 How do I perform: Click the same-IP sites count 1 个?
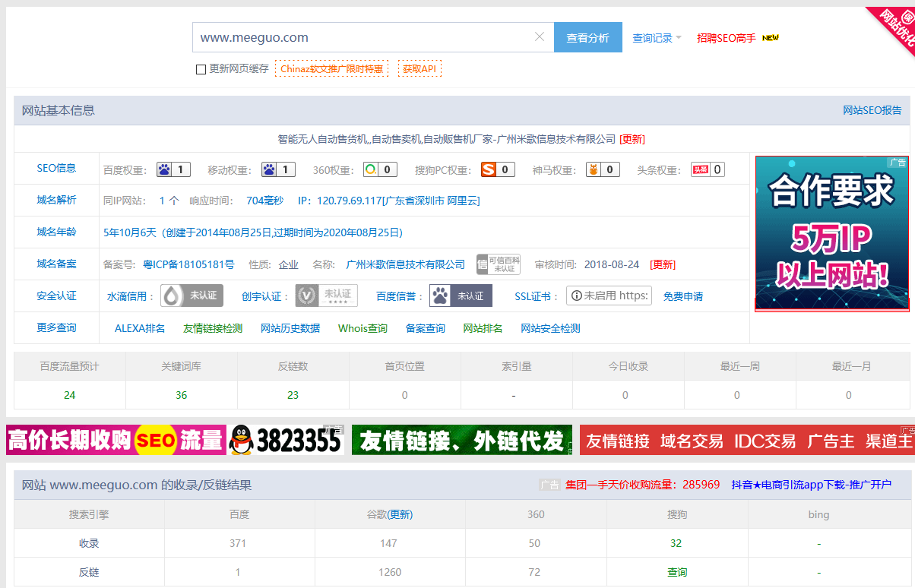point(169,201)
